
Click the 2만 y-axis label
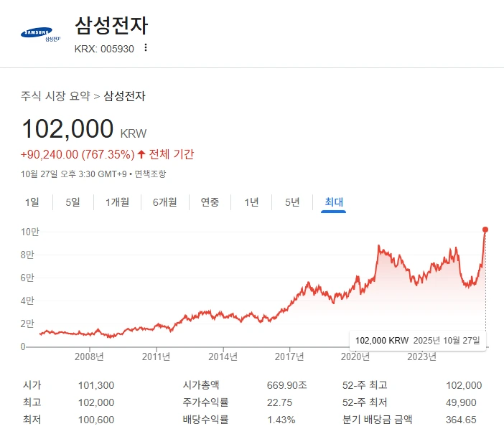[27, 324]
